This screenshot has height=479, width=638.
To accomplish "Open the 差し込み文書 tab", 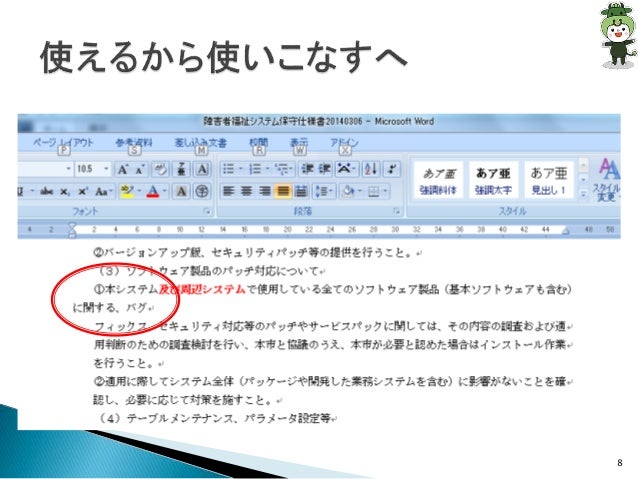I will (201, 142).
